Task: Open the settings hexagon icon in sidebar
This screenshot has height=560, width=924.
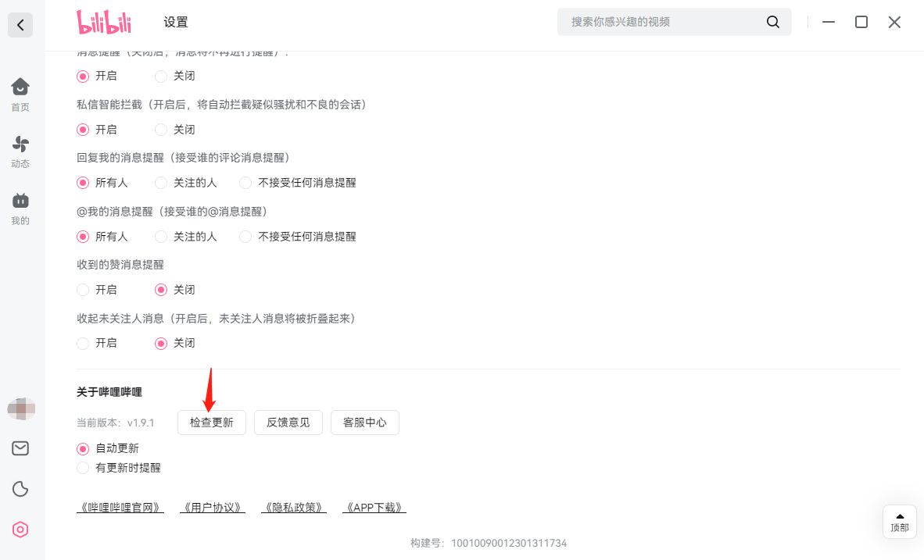Action: [20, 530]
